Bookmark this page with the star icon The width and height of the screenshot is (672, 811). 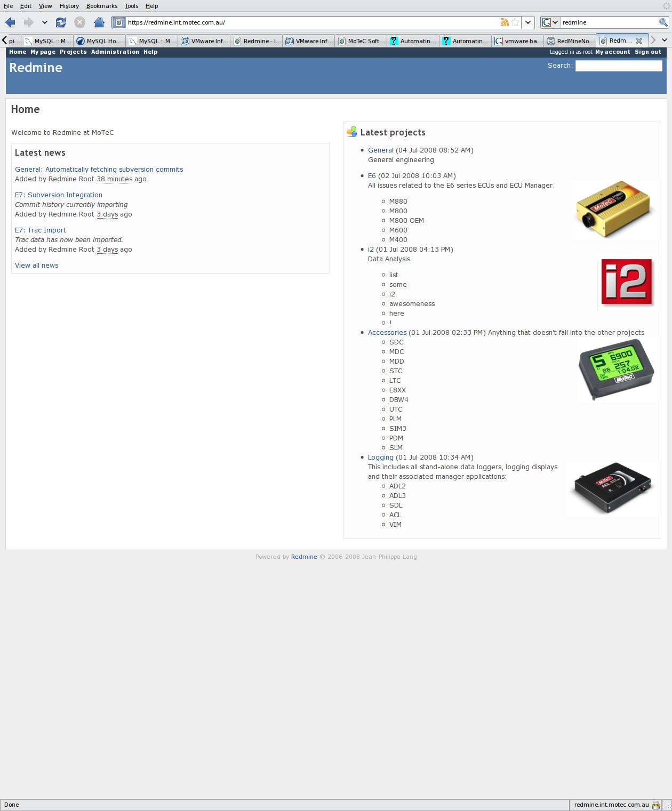(515, 22)
